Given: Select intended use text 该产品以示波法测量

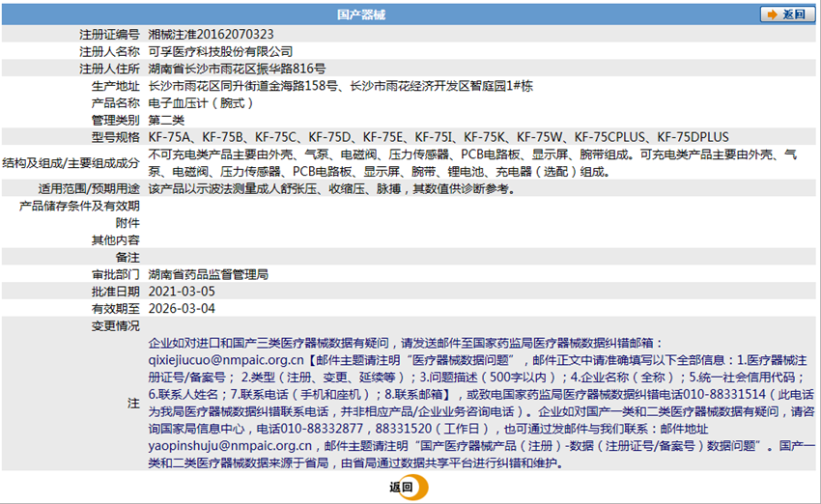Looking at the screenshot, I should pyautogui.click(x=332, y=188).
